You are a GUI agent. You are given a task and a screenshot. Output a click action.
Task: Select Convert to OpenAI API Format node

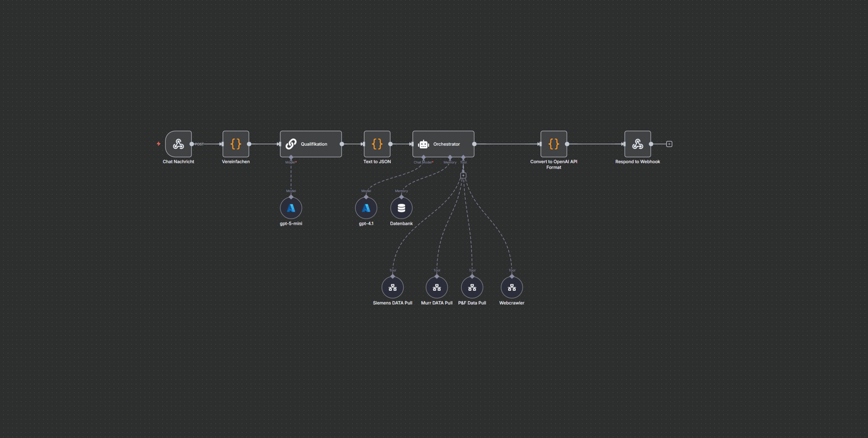(x=554, y=144)
